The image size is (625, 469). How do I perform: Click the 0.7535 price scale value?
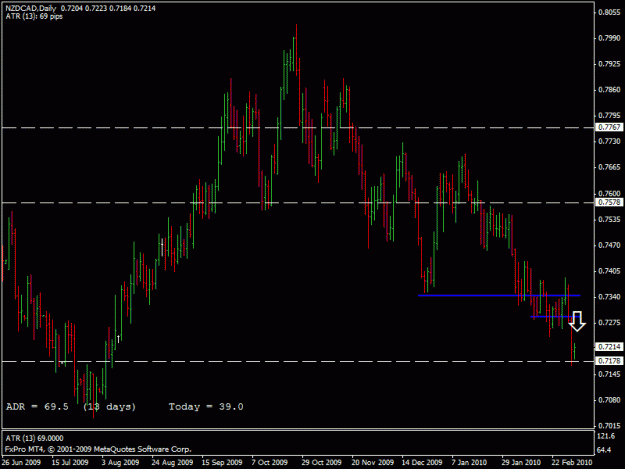click(609, 219)
